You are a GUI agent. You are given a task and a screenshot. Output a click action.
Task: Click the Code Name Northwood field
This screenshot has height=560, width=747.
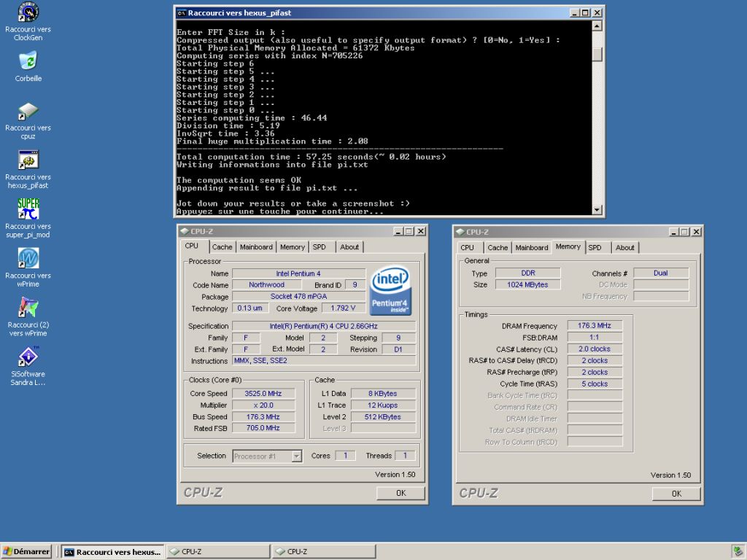click(x=267, y=285)
